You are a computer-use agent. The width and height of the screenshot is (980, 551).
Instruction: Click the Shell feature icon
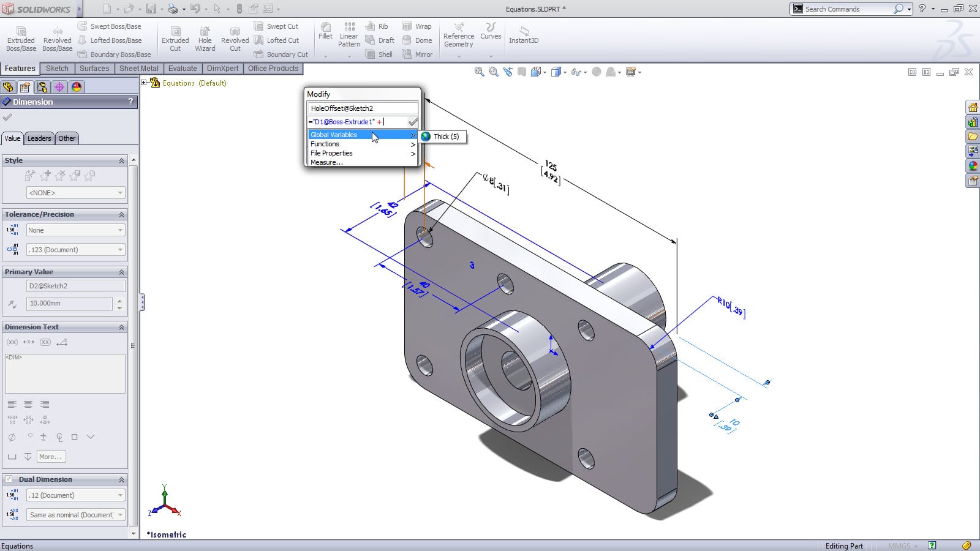[379, 54]
